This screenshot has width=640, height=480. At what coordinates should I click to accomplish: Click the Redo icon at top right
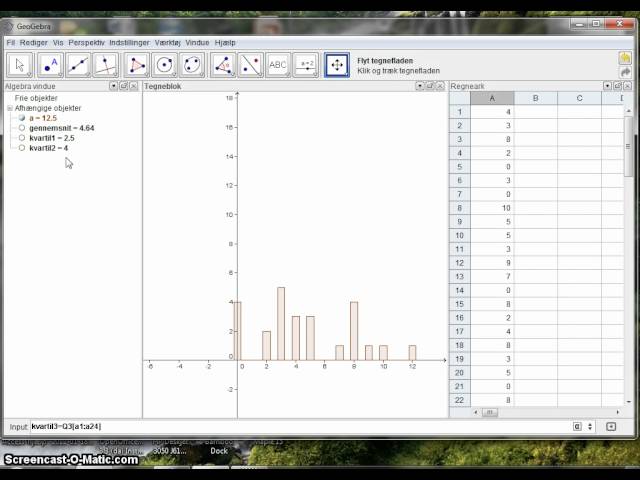point(625,72)
